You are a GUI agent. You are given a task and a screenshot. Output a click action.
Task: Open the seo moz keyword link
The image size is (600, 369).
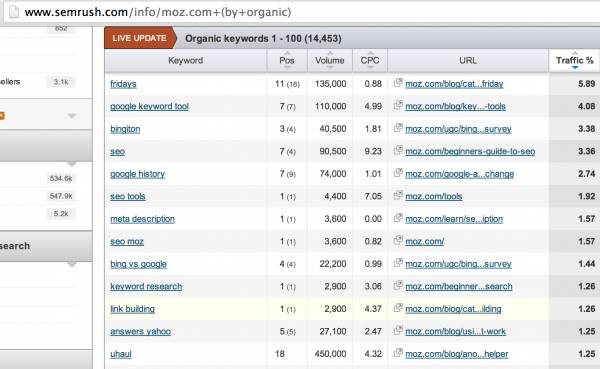pos(127,242)
